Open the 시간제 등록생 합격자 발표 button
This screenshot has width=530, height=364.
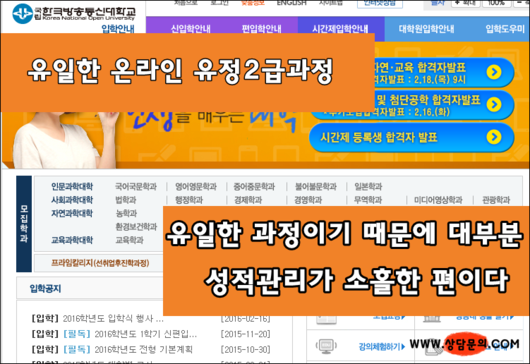(411, 137)
